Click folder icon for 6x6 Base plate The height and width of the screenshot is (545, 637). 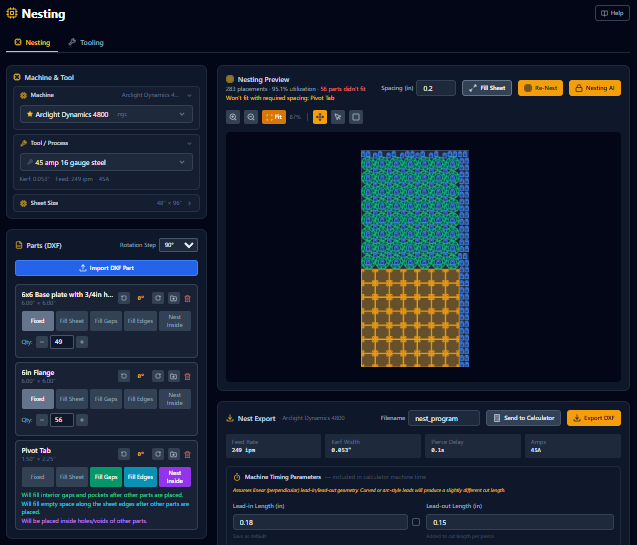tap(173, 298)
